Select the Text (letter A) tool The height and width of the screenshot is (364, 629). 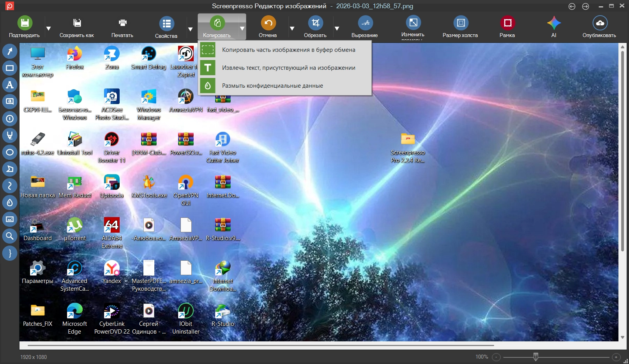tap(10, 85)
